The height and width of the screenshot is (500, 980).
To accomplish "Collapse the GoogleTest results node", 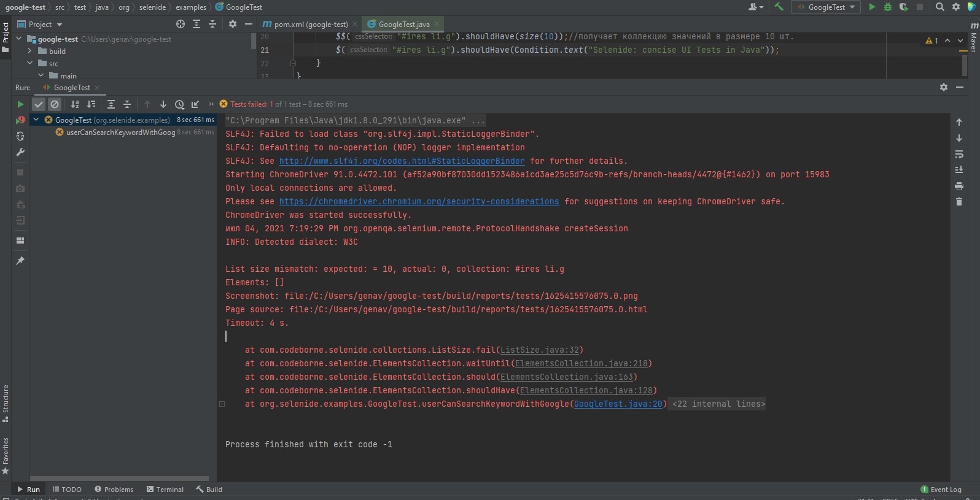I will tap(36, 120).
